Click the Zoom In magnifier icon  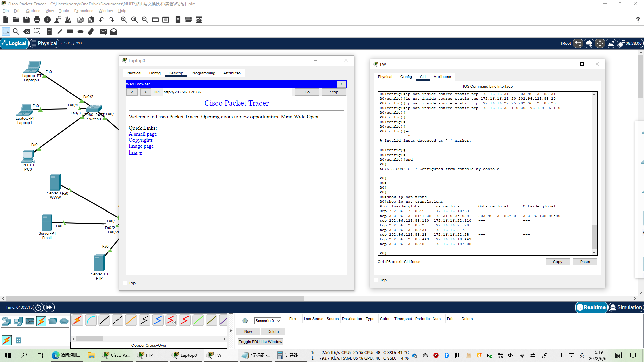[124, 20]
